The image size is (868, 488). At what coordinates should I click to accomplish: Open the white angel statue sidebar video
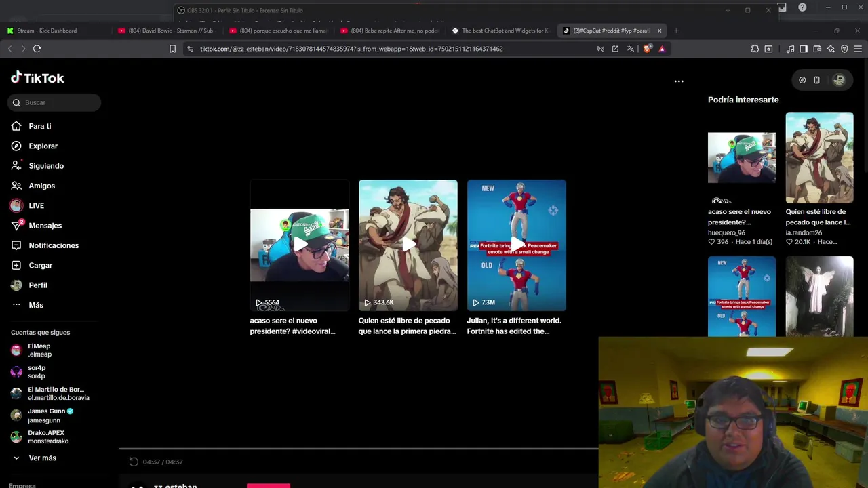(819, 296)
